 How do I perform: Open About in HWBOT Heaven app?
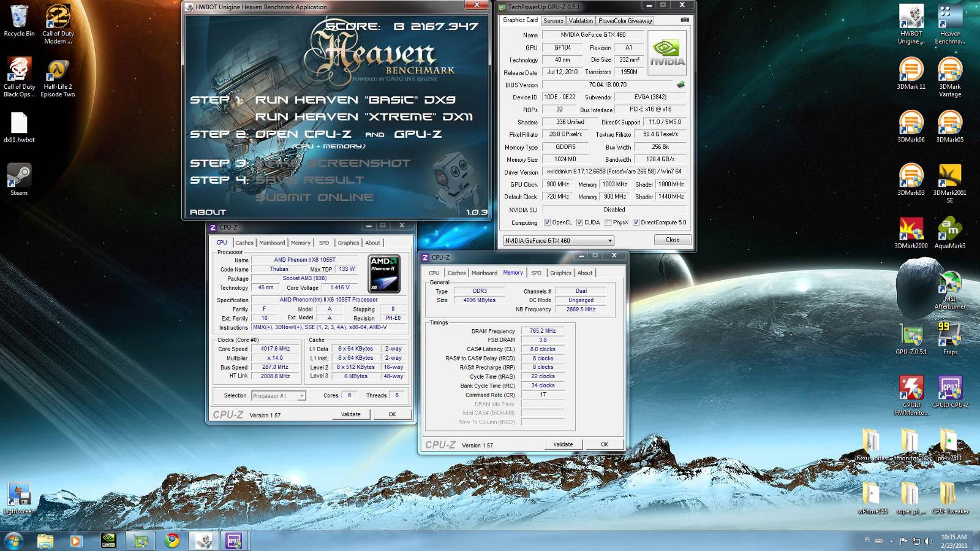tap(208, 212)
